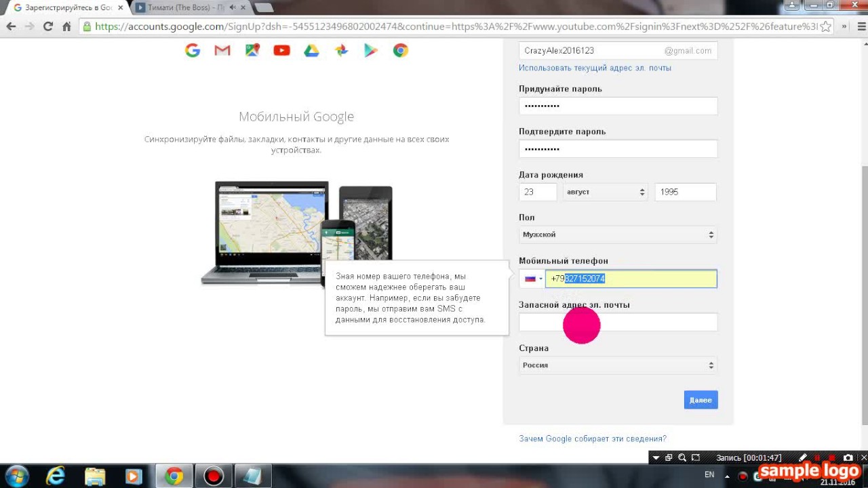Click the blue Далее button

click(x=701, y=400)
